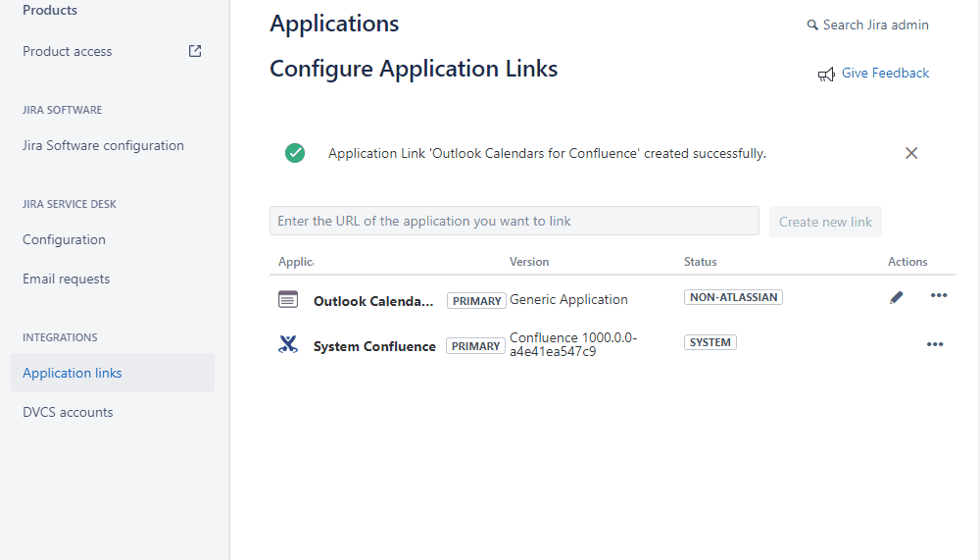The height and width of the screenshot is (560, 980).
Task: Dismiss the success notification banner
Action: tap(911, 153)
